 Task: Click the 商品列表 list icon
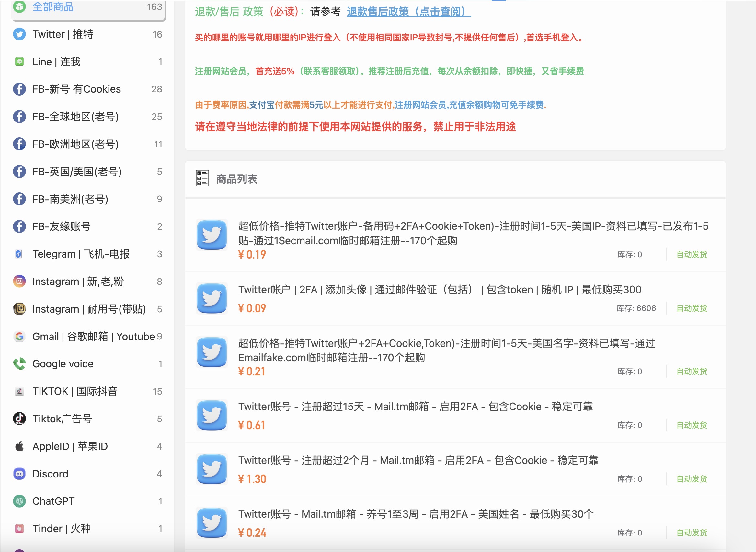point(202,178)
